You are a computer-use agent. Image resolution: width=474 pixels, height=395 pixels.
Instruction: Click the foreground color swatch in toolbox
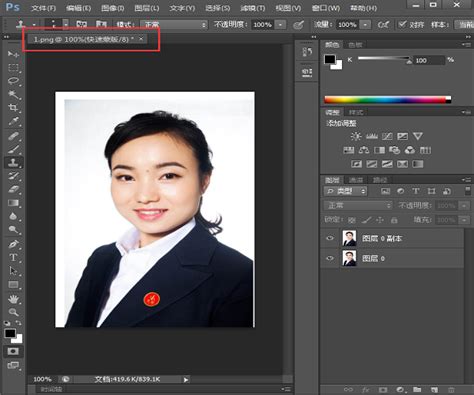click(10, 333)
